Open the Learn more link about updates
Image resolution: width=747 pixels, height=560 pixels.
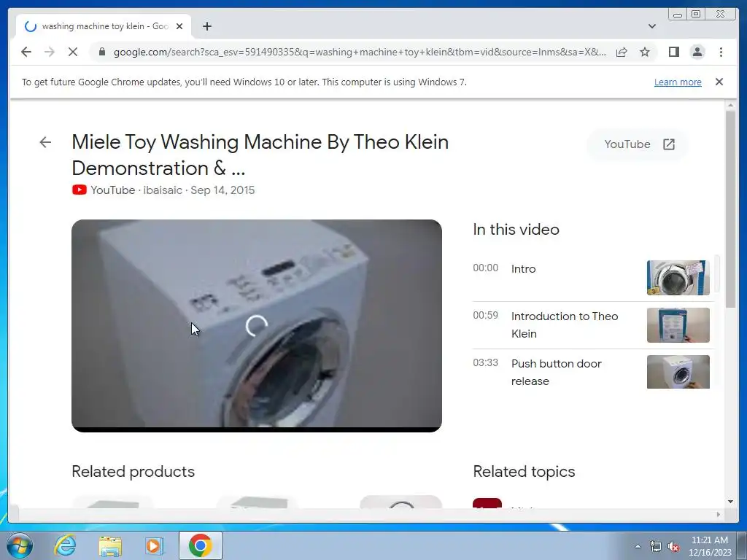tap(678, 82)
